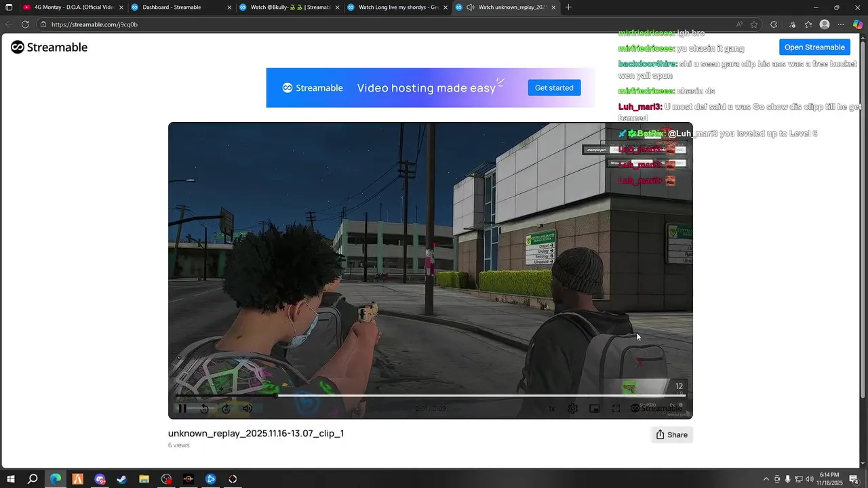The height and width of the screenshot is (488, 868).
Task: View site information lock icon
Action: click(43, 24)
